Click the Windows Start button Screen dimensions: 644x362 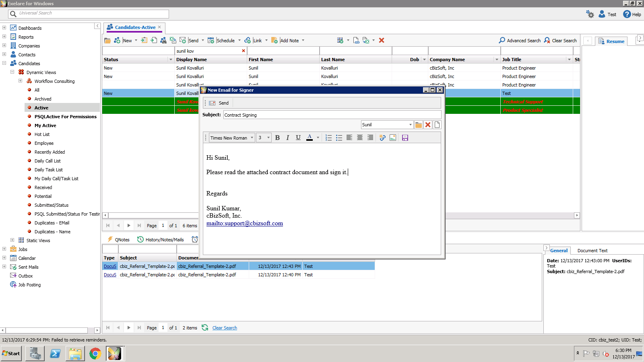(11, 354)
